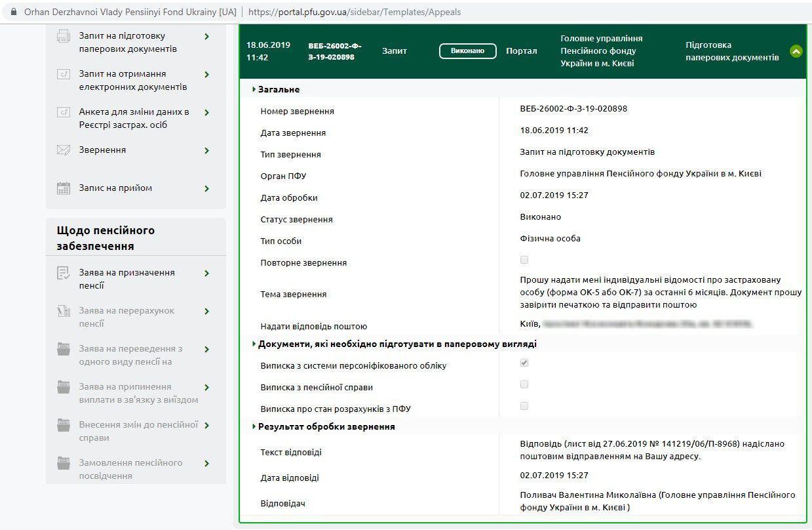Collapse the appeal with the green round chevron
The height and width of the screenshot is (530, 812).
click(x=796, y=51)
